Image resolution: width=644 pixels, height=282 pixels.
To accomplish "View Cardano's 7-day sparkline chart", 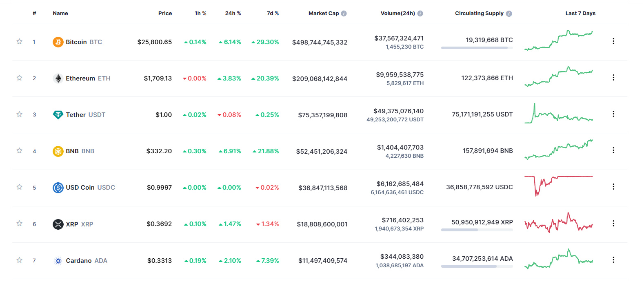I will click(559, 259).
